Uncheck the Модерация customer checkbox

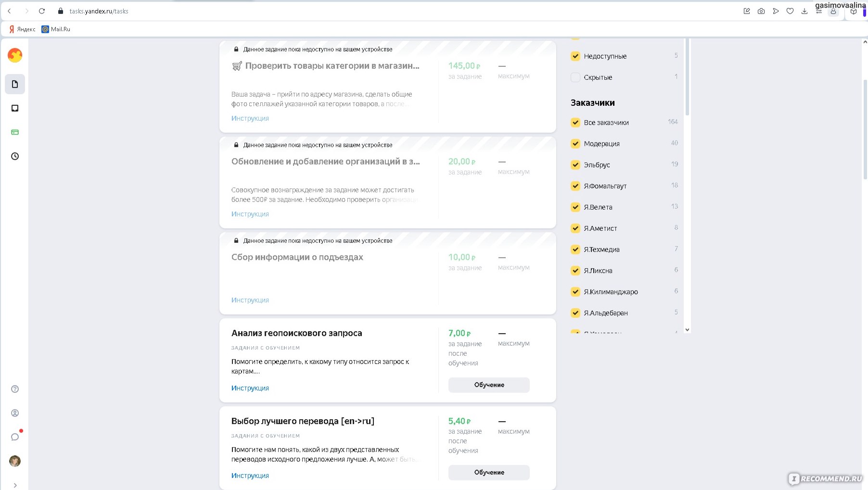tap(575, 144)
